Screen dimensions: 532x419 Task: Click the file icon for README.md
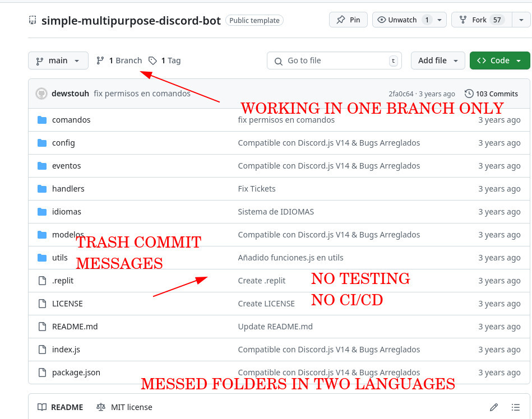42,327
